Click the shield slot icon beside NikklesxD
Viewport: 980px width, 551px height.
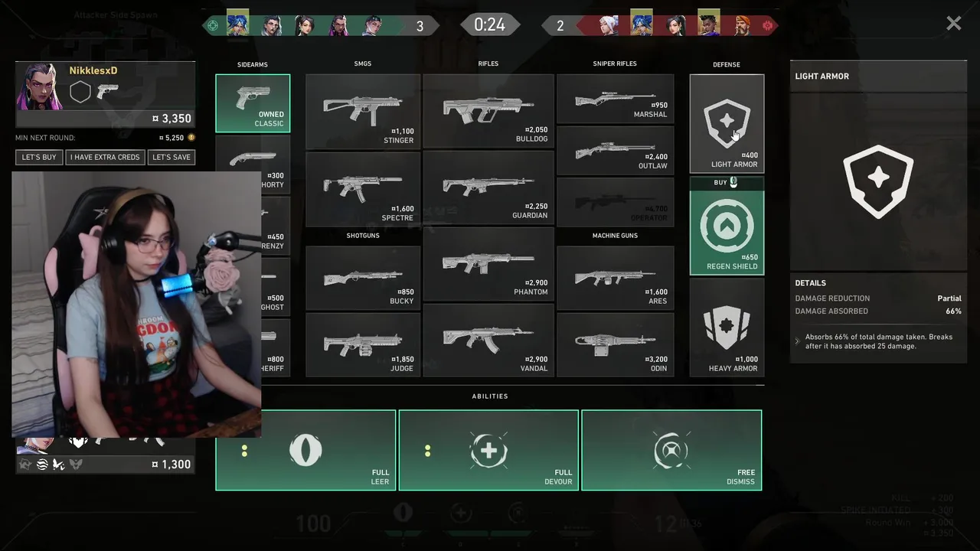[80, 93]
